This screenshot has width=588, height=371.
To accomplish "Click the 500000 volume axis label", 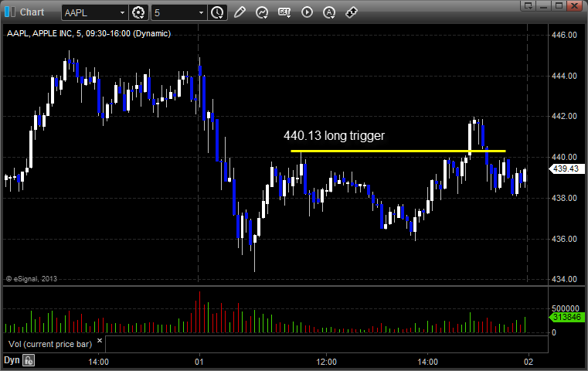I will click(x=566, y=308).
